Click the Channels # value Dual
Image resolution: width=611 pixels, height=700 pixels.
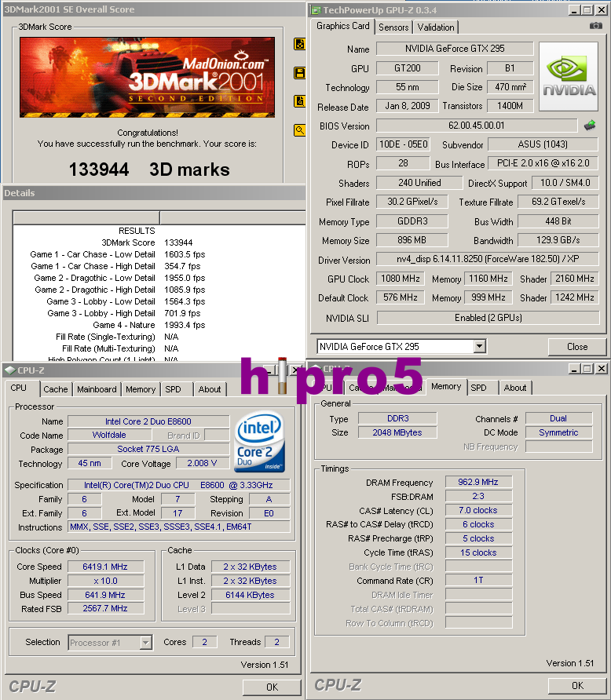click(x=558, y=418)
